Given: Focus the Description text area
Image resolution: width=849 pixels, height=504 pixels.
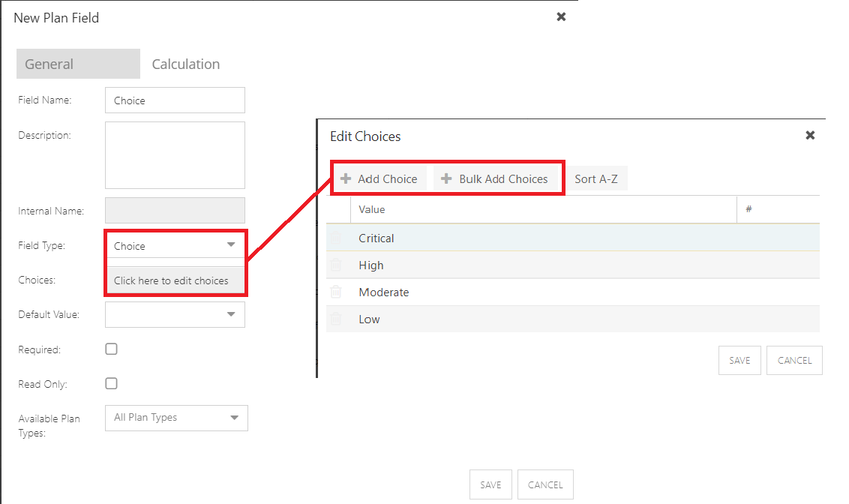Looking at the screenshot, I should 175,154.
